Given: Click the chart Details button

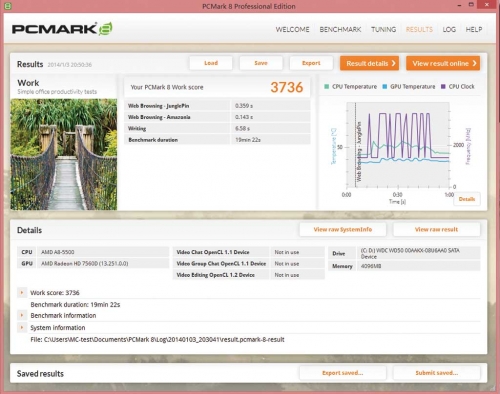Looking at the screenshot, I should pyautogui.click(x=467, y=199).
